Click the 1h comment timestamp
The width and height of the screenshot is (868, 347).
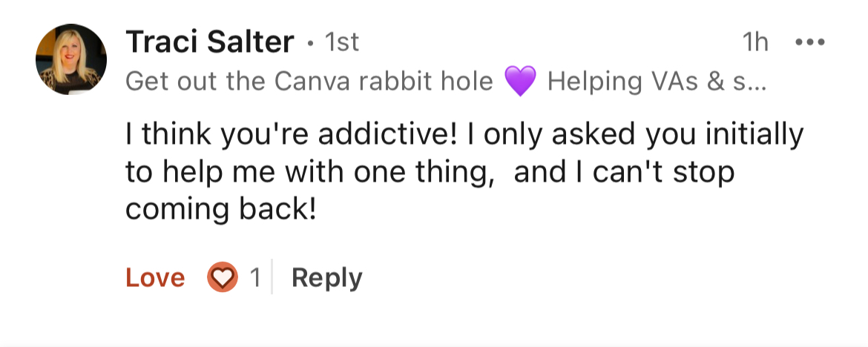(755, 42)
